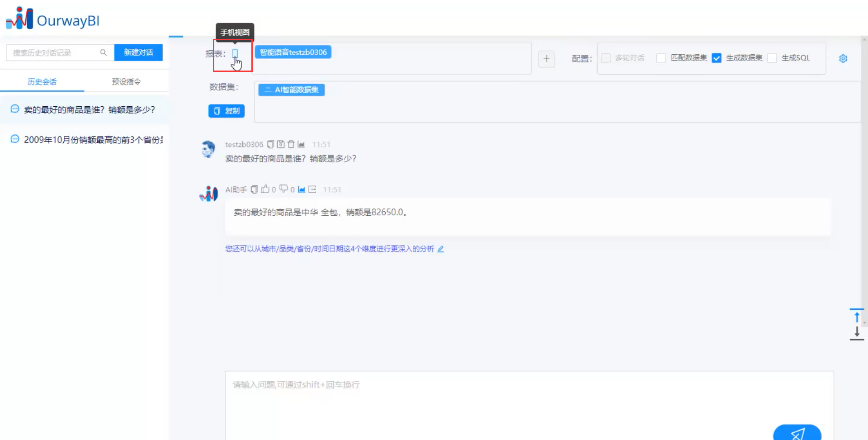Delete the testzb0306 message via trash icon
Screen dimensions: 868x440
291,144
